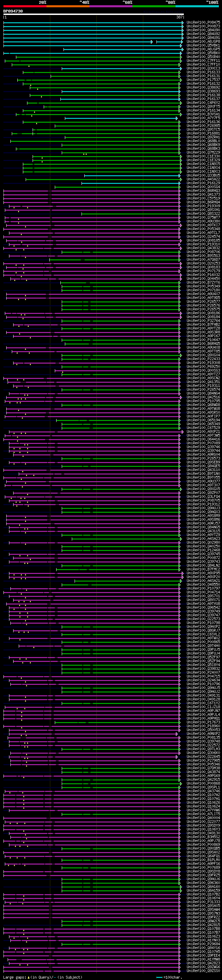Select the UniRef100_Q00SG4 label
Image resolution: width=222 pixels, height=980 pixels.
tap(203, 187)
